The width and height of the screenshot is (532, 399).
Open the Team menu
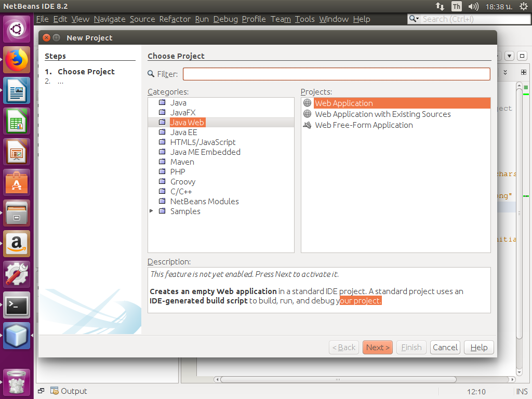pyautogui.click(x=281, y=19)
